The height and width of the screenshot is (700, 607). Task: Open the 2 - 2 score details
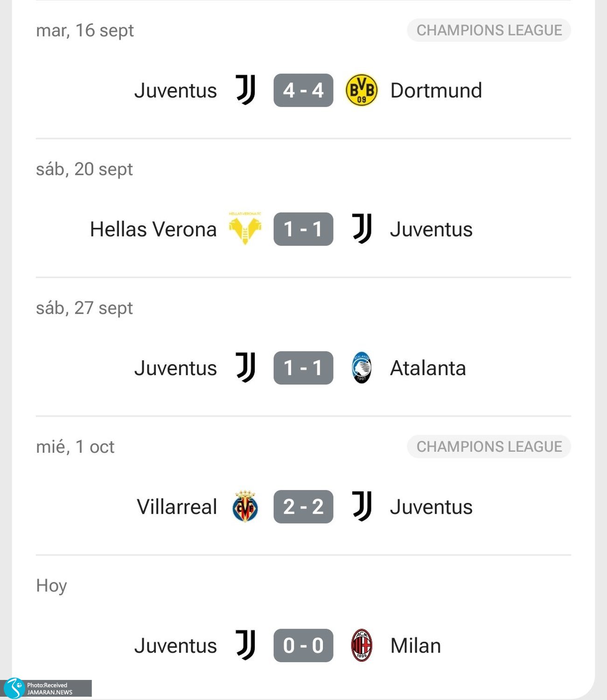303,507
